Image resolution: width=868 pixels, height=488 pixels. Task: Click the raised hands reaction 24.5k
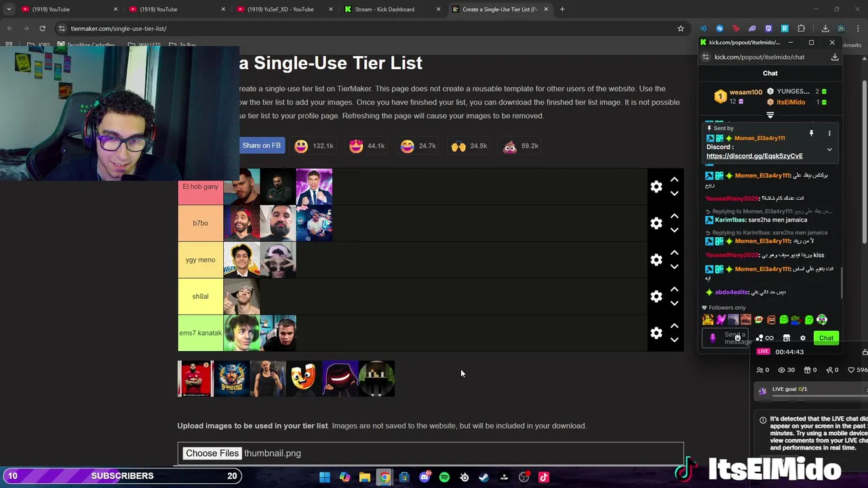pyautogui.click(x=470, y=146)
